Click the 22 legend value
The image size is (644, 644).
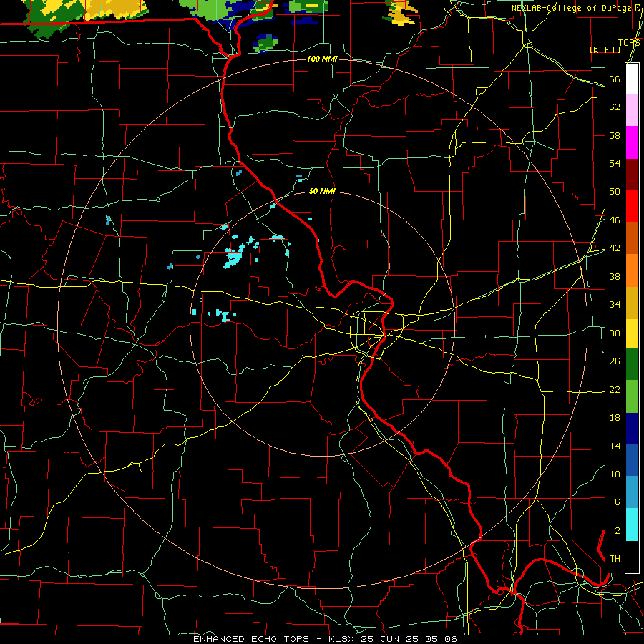click(x=615, y=389)
